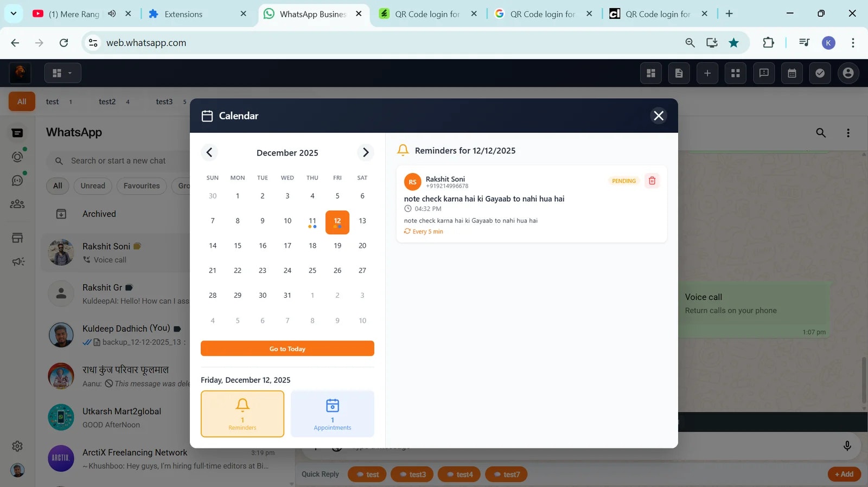Open the calendar icon in toolbar

[x=792, y=73]
